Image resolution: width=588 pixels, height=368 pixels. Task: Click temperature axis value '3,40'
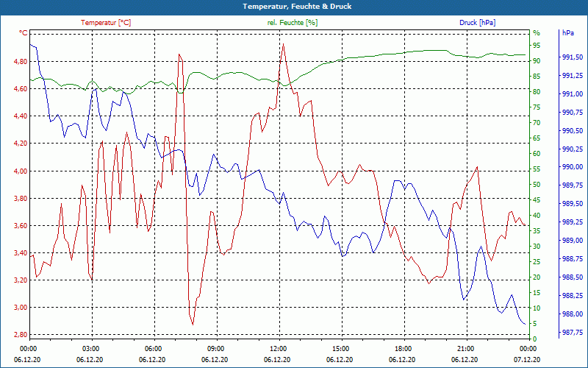click(x=21, y=252)
